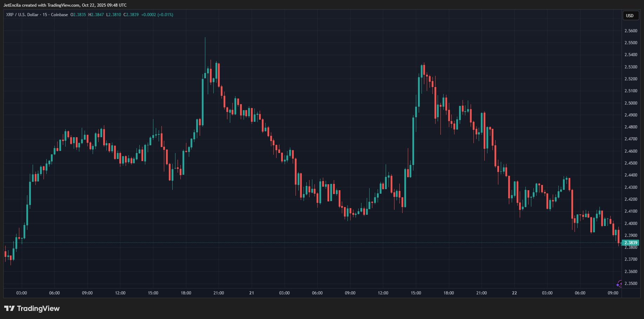Click the 2.5600 price axis label
The height and width of the screenshot is (319, 644).
(x=631, y=31)
